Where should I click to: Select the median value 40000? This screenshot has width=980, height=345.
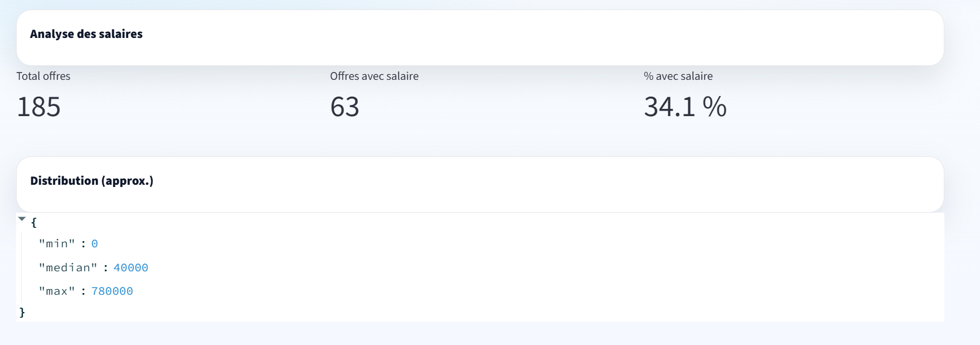pos(131,268)
